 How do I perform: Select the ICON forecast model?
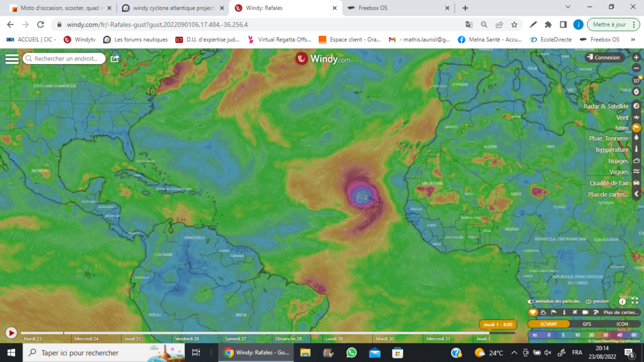click(622, 324)
